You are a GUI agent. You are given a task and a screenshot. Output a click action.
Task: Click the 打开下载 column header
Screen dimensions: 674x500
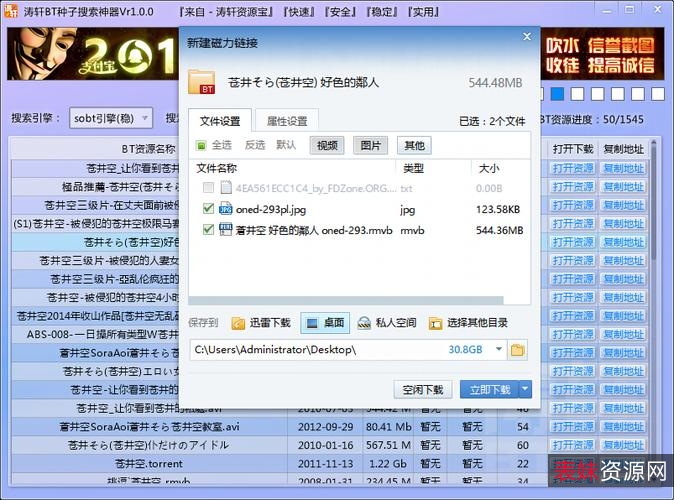[x=573, y=149]
